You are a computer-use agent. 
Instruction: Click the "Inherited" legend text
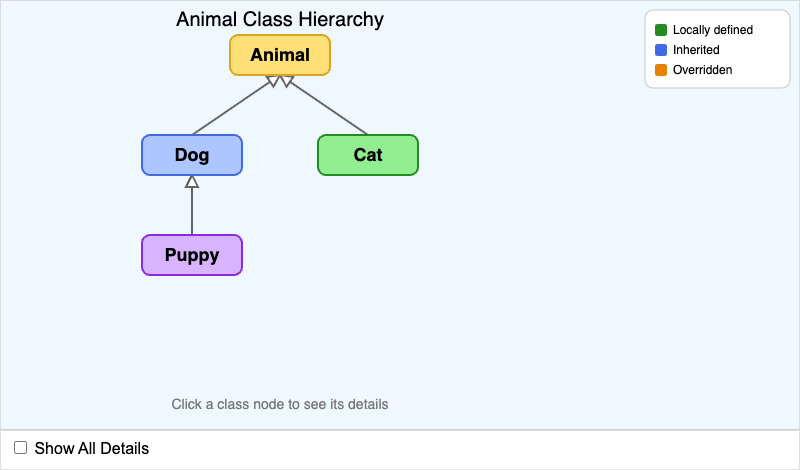pos(696,50)
